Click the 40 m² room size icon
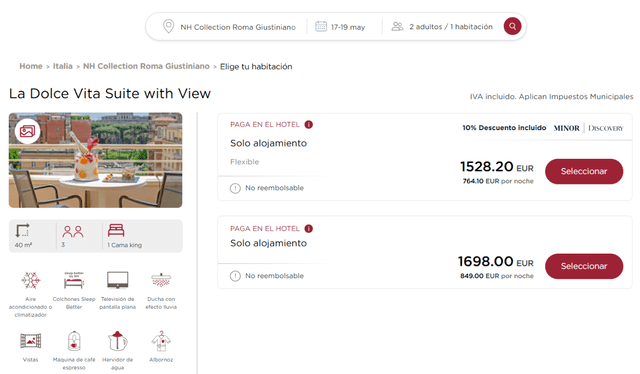Image resolution: width=640 pixels, height=374 pixels. pos(22,230)
